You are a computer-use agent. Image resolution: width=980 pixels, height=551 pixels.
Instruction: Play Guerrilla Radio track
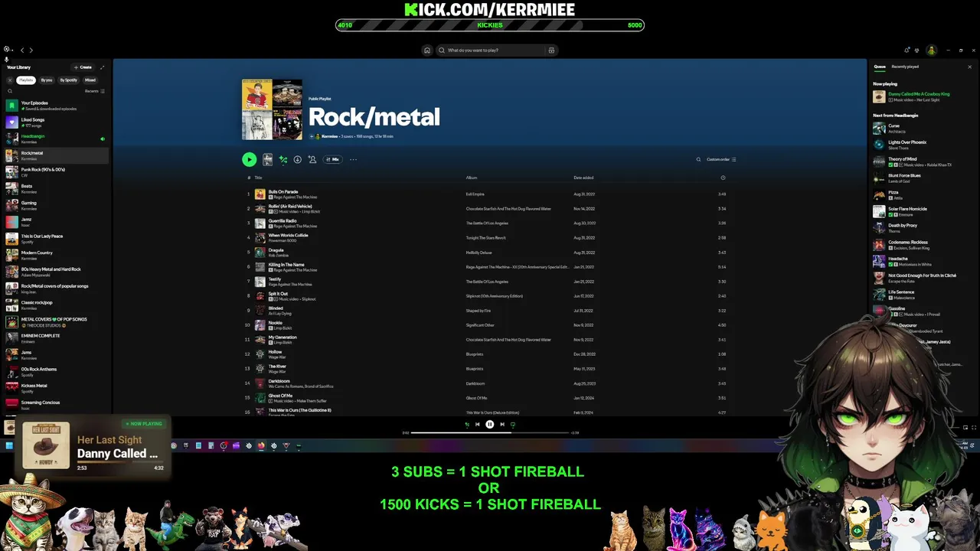click(x=490, y=223)
